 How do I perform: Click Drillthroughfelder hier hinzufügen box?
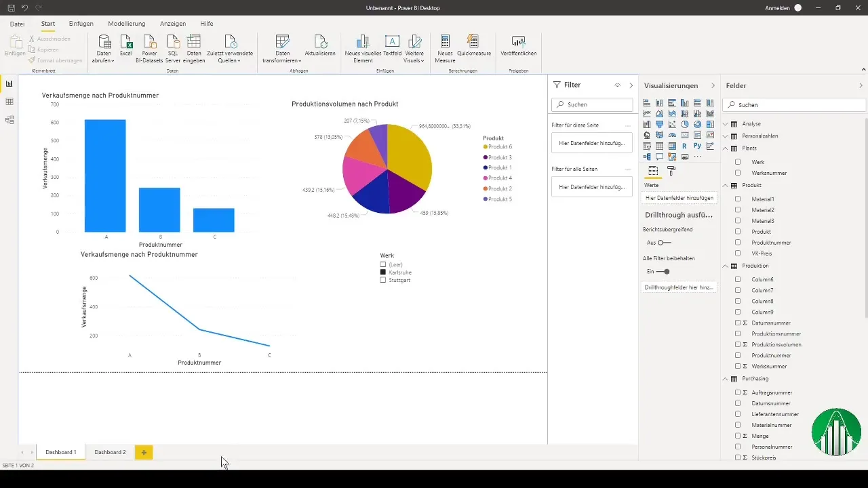coord(679,287)
